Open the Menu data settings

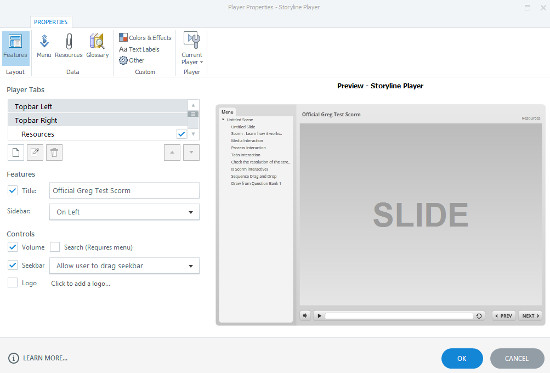point(44,46)
